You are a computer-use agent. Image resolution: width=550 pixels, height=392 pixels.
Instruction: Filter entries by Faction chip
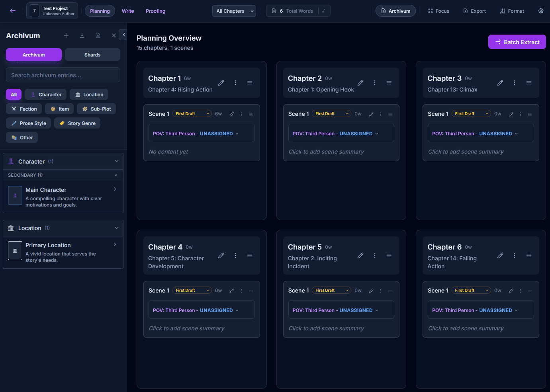point(24,109)
